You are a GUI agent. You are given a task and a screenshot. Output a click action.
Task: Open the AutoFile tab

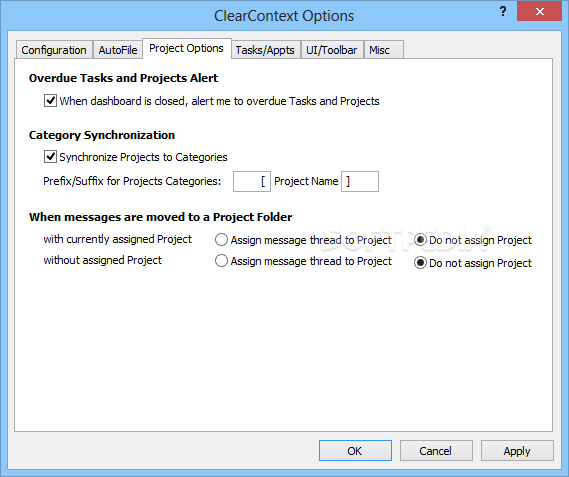click(x=118, y=50)
